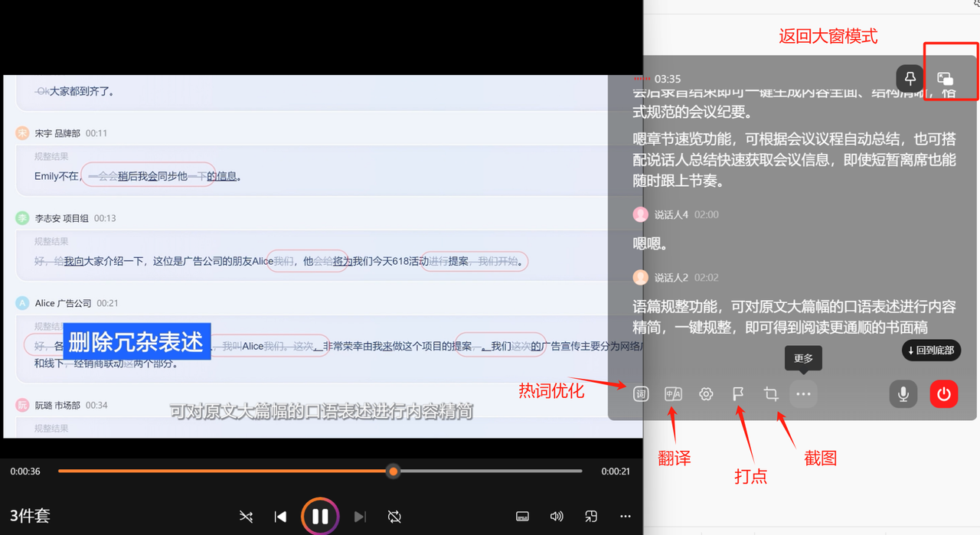Open recorder settings gear icon
The height and width of the screenshot is (535, 980).
[x=706, y=394]
